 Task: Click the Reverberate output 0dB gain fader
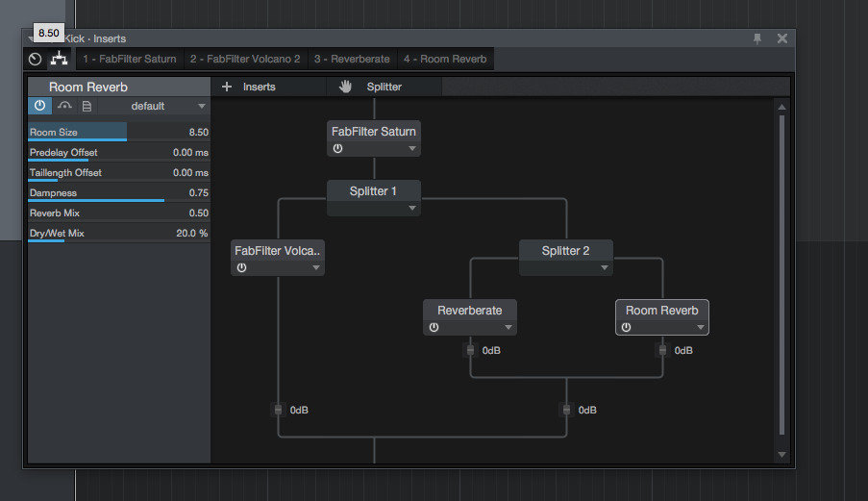470,351
